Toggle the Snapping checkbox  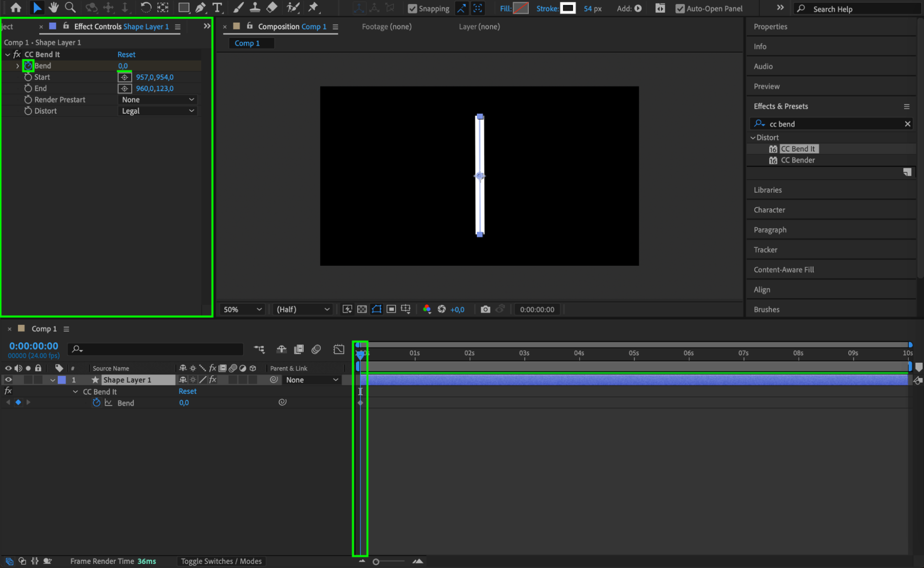(412, 8)
